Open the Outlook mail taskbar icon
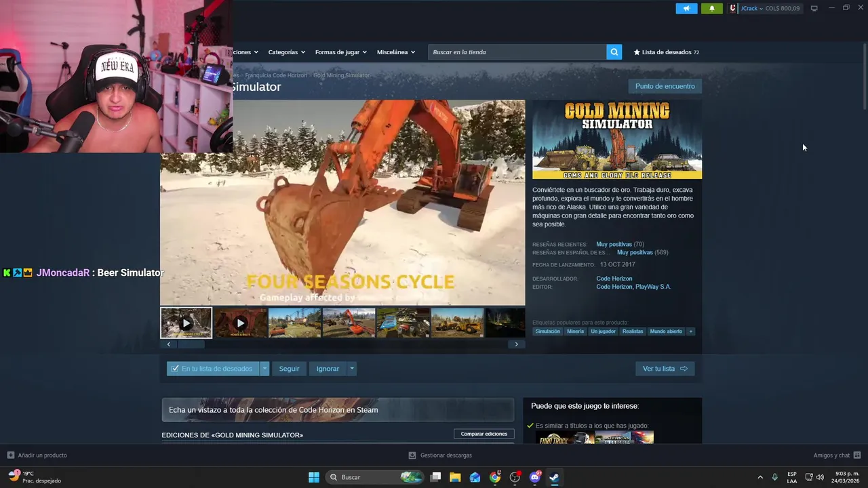Viewport: 868px width, 488px height. [475, 477]
